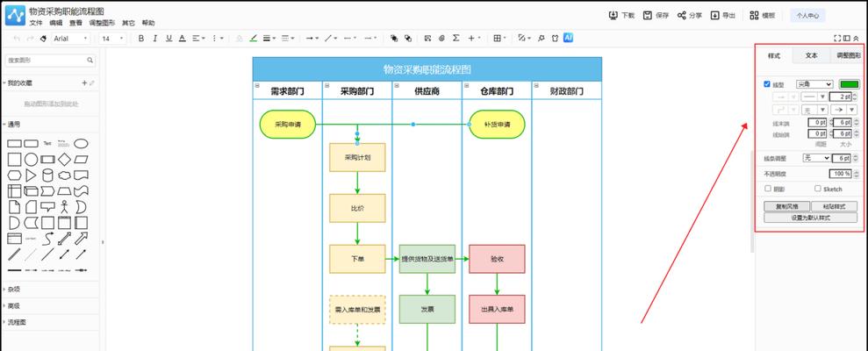
Task: Add to 我的收藏 with plus icon
Action: coord(85,83)
